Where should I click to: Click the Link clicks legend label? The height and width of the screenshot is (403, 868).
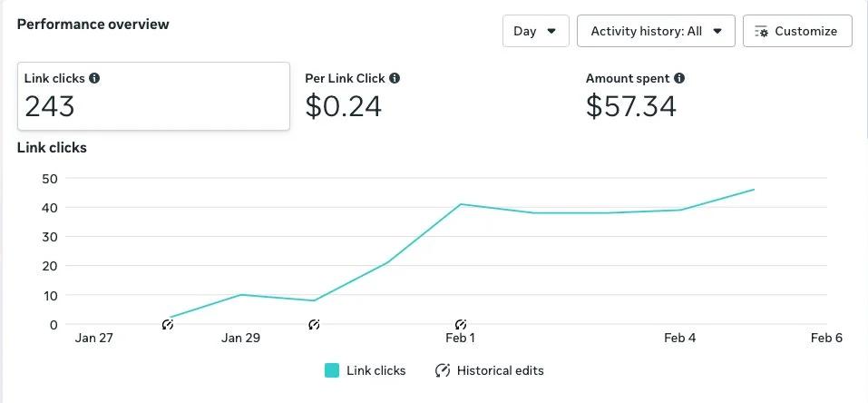376,370
